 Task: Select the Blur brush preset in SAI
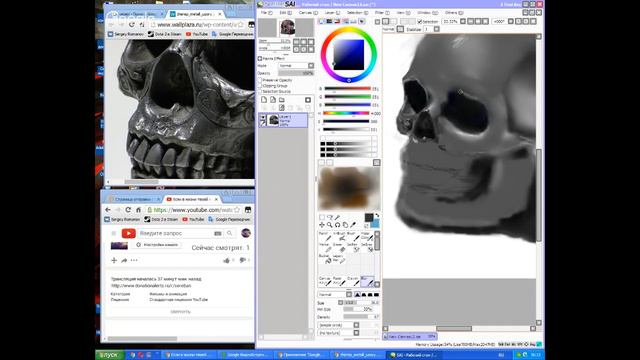point(367,281)
